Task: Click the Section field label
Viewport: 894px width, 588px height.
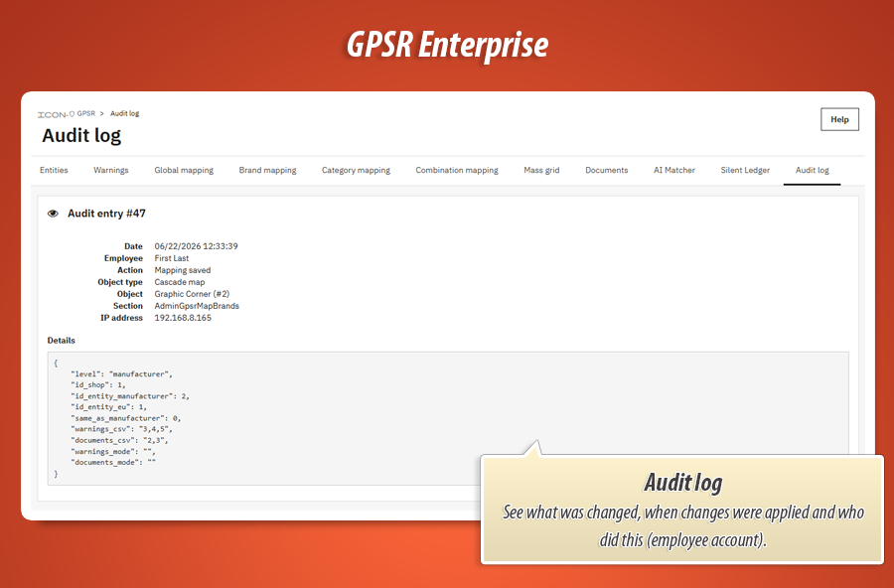Action: (x=128, y=306)
